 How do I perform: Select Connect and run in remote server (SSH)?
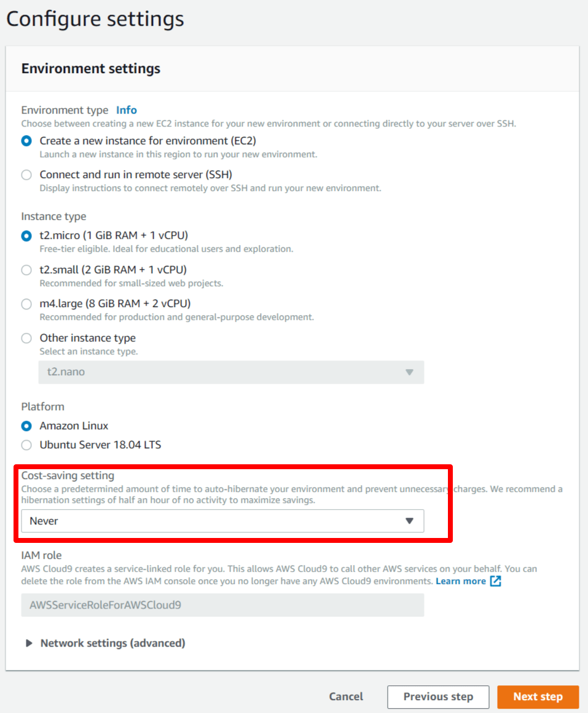pos(26,174)
